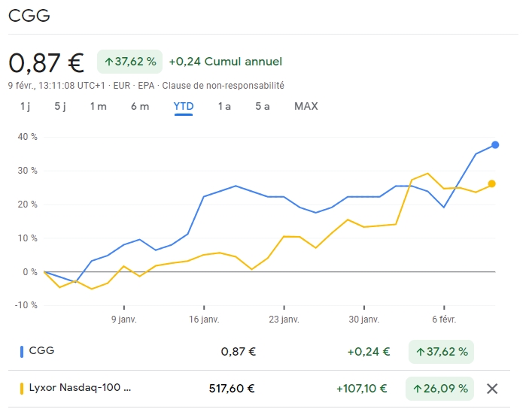Click the yellow Lyxor legend color marker
The width and height of the screenshot is (532, 412).
point(21,389)
